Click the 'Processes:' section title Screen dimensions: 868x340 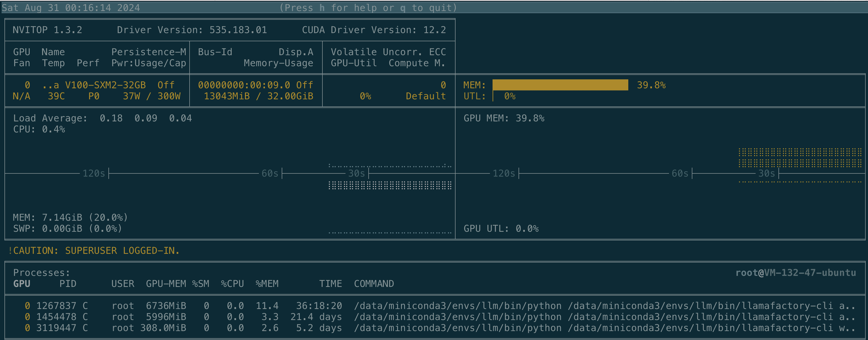click(41, 272)
